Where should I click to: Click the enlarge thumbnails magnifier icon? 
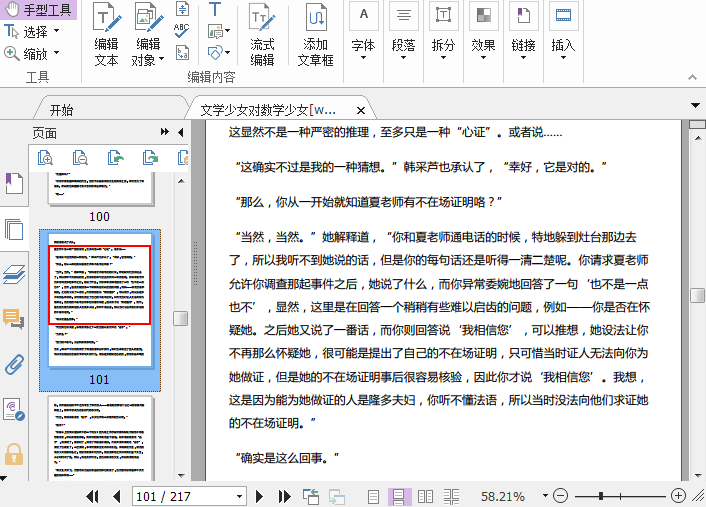point(45,157)
